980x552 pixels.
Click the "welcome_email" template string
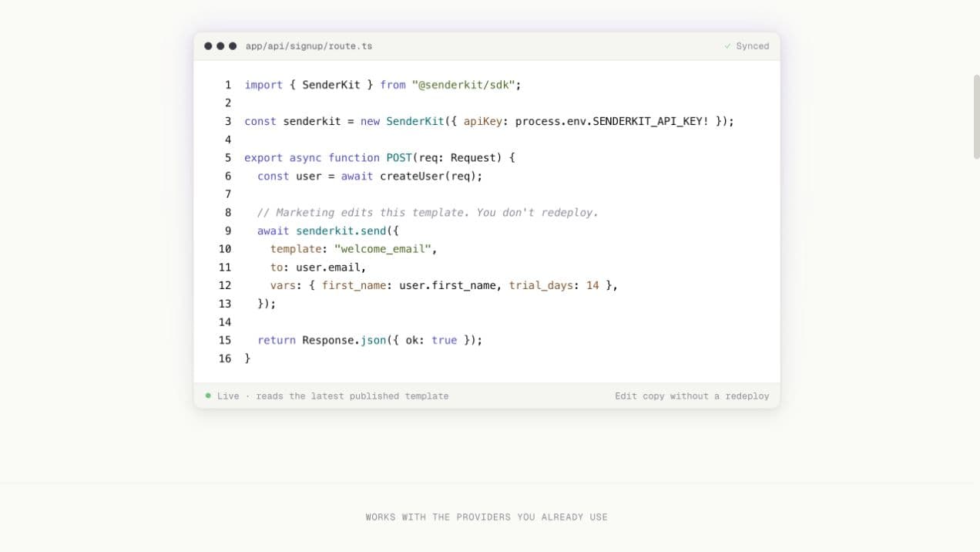pos(383,248)
